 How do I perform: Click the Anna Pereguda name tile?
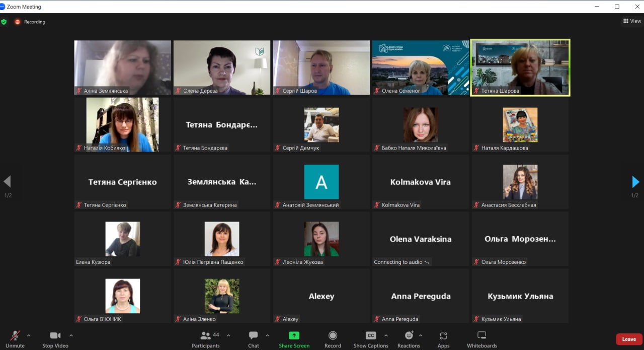point(421,296)
